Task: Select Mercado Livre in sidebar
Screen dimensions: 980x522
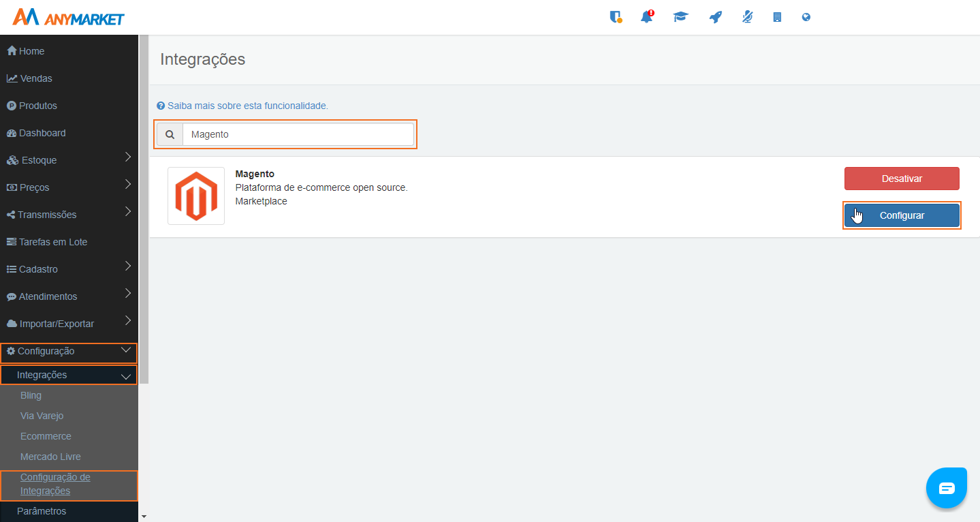Action: click(x=50, y=457)
